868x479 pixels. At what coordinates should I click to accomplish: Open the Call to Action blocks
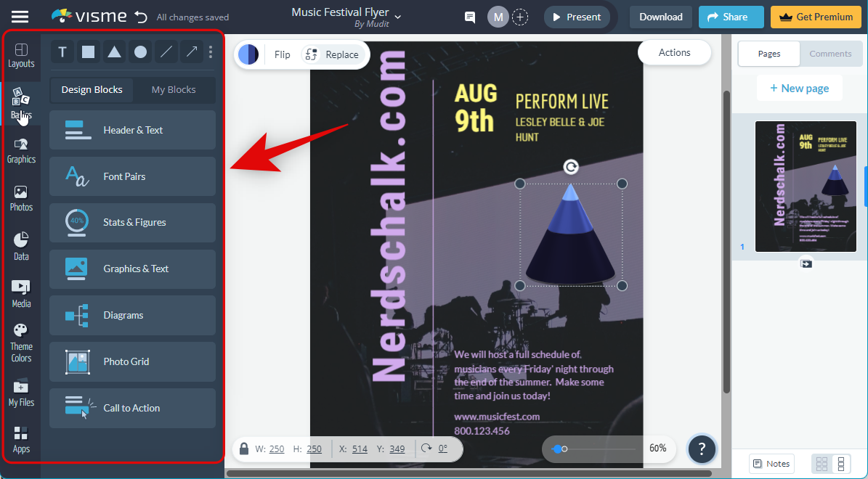132,408
